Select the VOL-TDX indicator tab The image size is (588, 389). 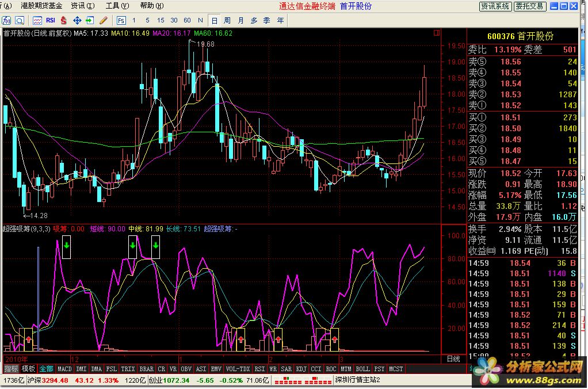tap(238, 369)
